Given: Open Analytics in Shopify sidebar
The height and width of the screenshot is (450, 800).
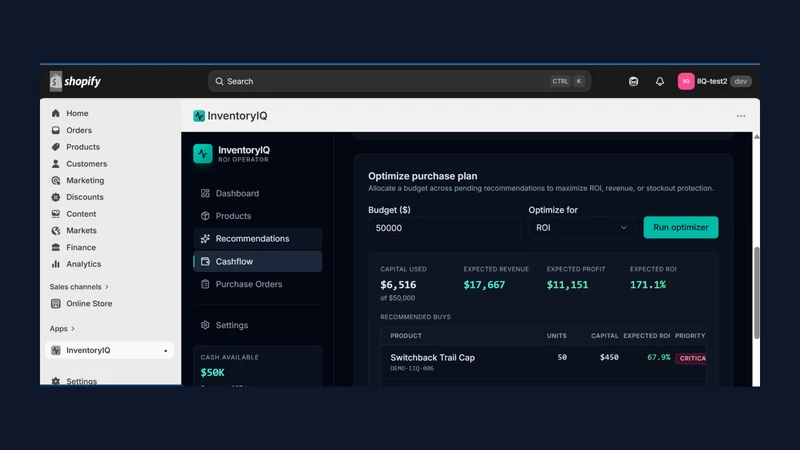Looking at the screenshot, I should 84,264.
